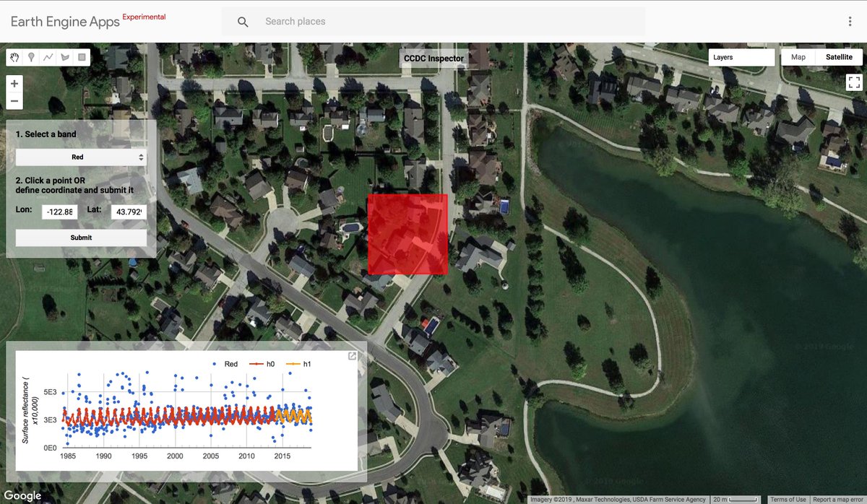This screenshot has height=504, width=867.
Task: Toggle fullscreen map view
Action: click(x=853, y=82)
